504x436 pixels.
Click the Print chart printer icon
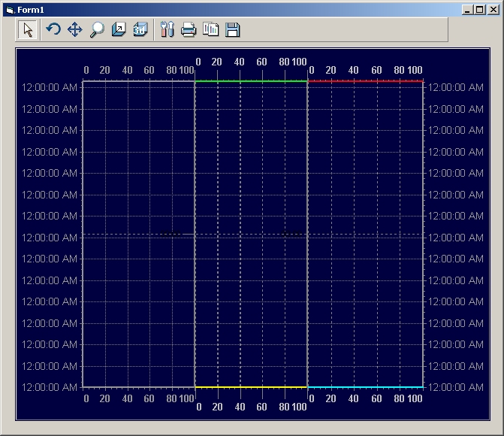click(x=189, y=29)
